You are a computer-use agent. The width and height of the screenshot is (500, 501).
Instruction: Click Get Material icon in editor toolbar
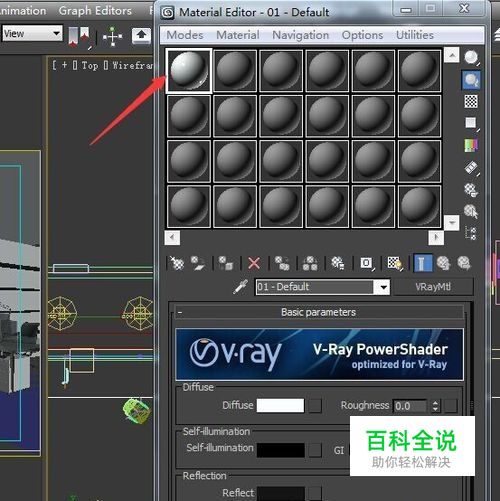pos(177,263)
